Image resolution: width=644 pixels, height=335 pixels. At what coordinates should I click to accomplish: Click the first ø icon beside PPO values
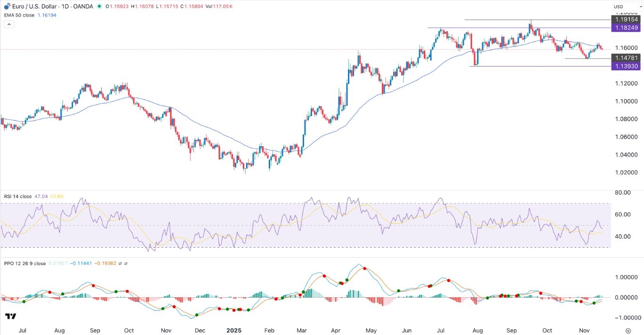pyautogui.click(x=120, y=263)
